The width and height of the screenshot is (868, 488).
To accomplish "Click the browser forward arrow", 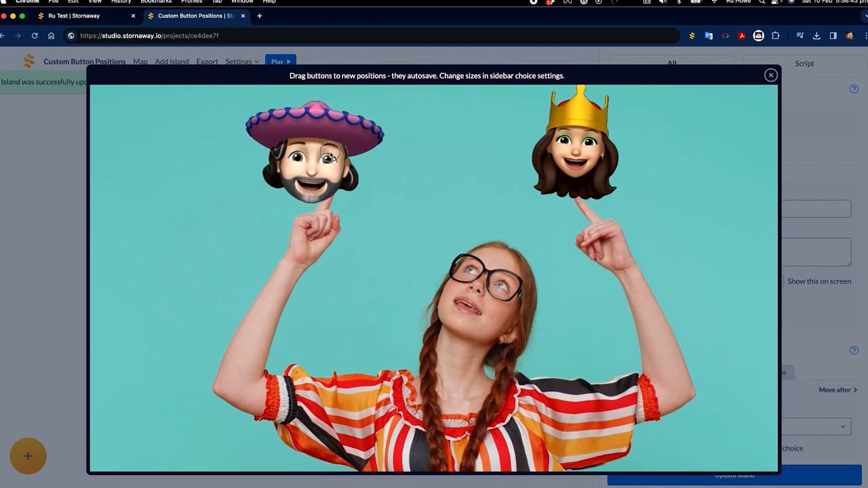I will coord(18,36).
